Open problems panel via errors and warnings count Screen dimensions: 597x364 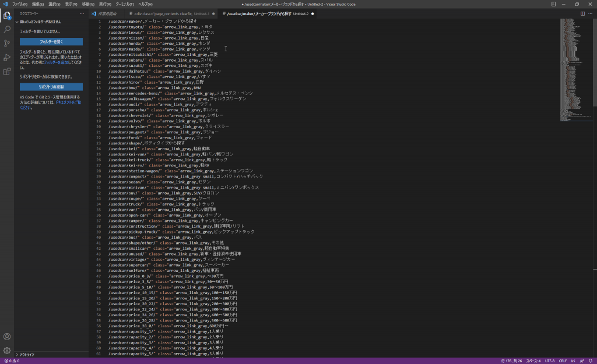point(12,361)
